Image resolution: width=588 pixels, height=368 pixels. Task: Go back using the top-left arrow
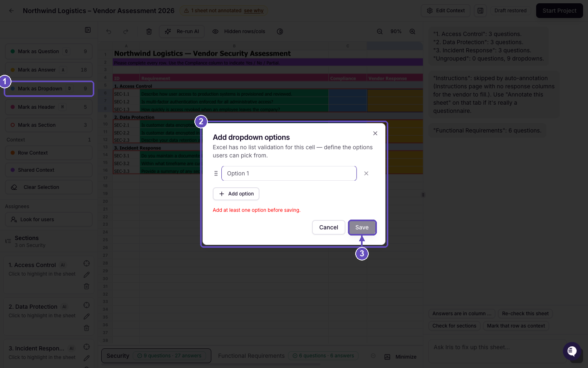click(x=11, y=11)
